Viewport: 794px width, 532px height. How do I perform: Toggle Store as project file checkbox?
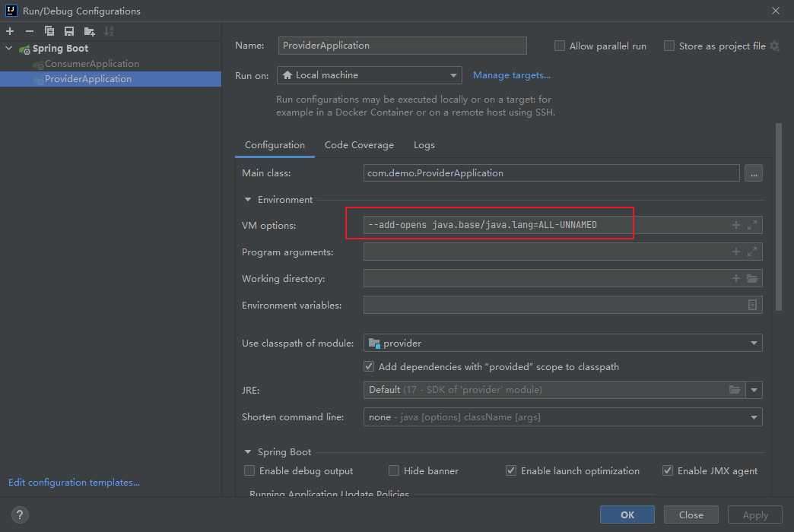(669, 46)
